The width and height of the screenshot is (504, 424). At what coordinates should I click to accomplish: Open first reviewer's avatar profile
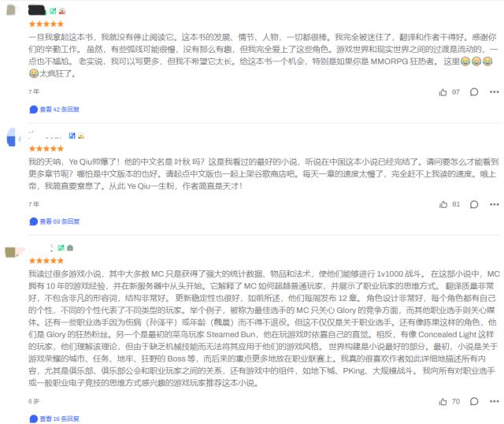(11, 9)
